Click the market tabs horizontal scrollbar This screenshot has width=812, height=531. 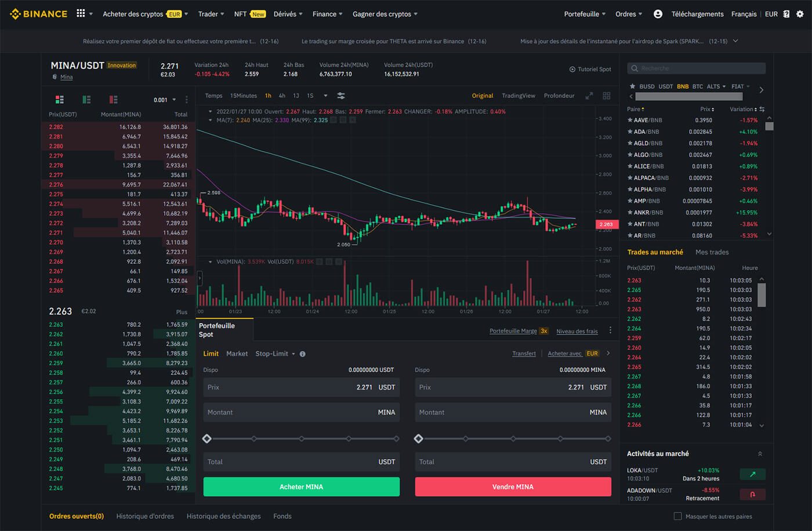(690, 97)
